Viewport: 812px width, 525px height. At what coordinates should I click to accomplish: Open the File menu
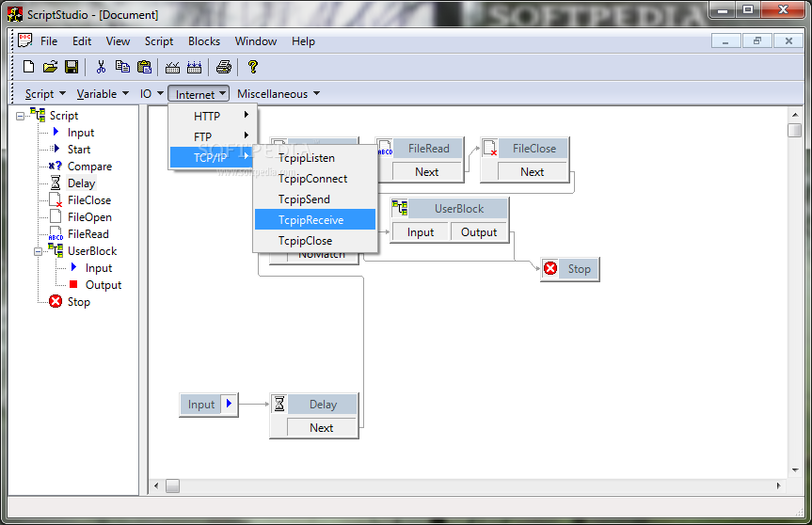[x=49, y=40]
